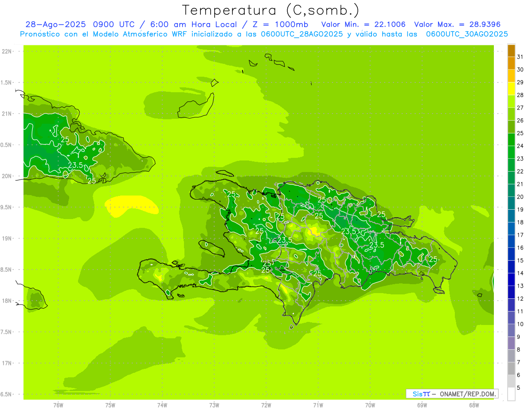Select initialization time '0600UTC_28AGO2025'
This screenshot has width=532, height=411.
point(302,34)
